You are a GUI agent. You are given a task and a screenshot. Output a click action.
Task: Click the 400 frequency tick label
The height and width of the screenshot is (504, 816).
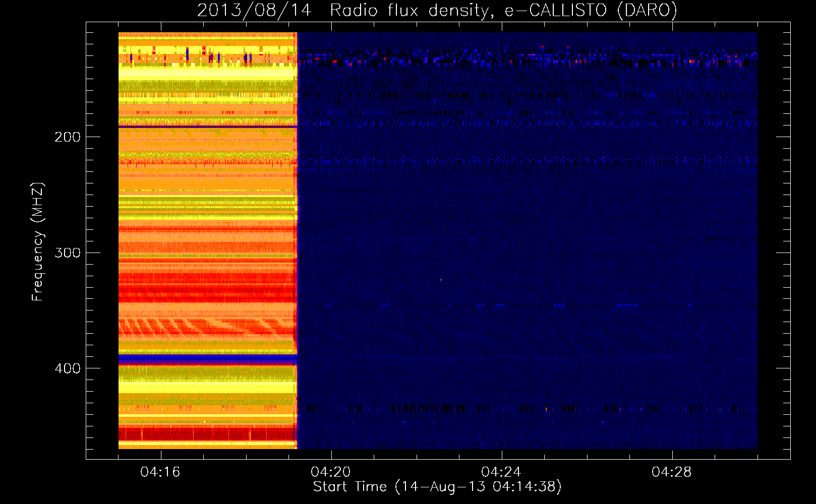coord(68,368)
